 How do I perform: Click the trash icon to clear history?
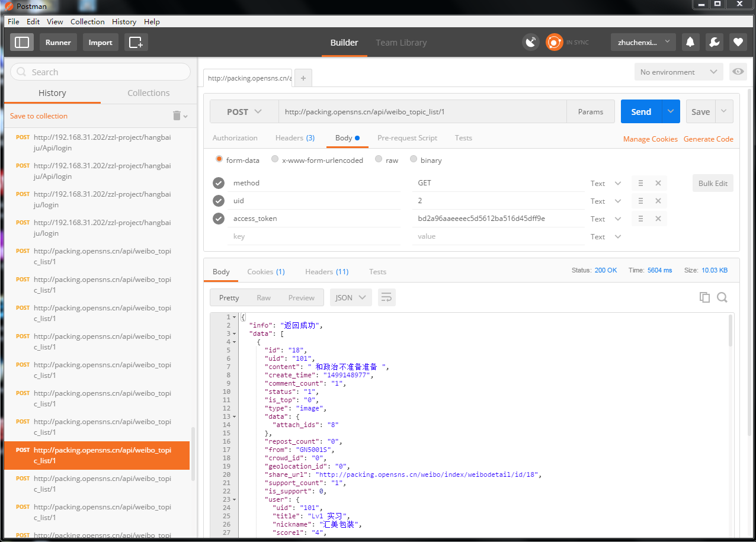177,116
